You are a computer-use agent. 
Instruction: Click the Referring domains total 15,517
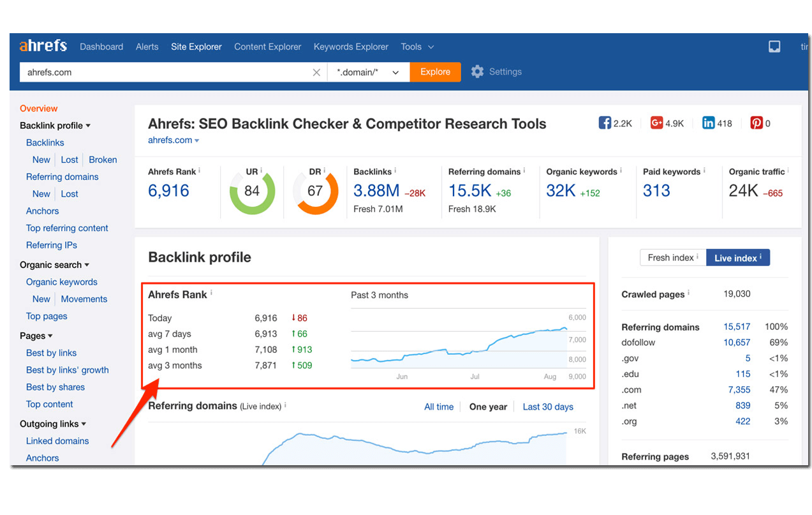coord(737,327)
